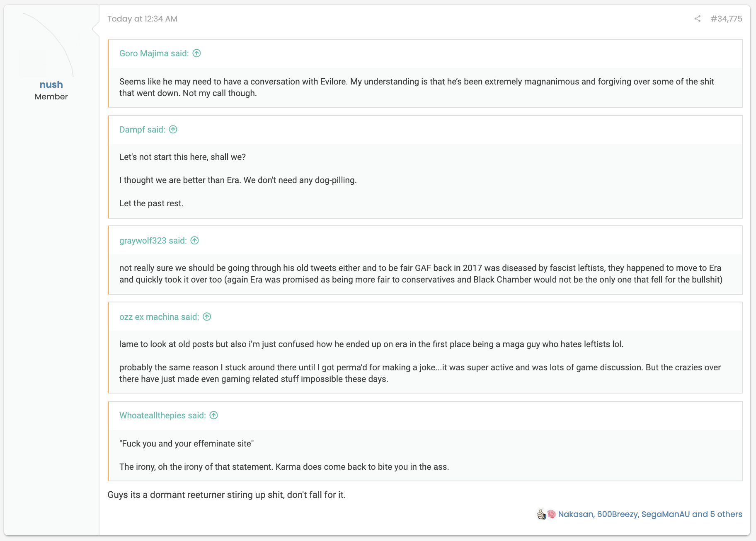
Task: View reactions list Nakasan, 600Breezy, SegaManAU and 5 others
Action: (650, 514)
